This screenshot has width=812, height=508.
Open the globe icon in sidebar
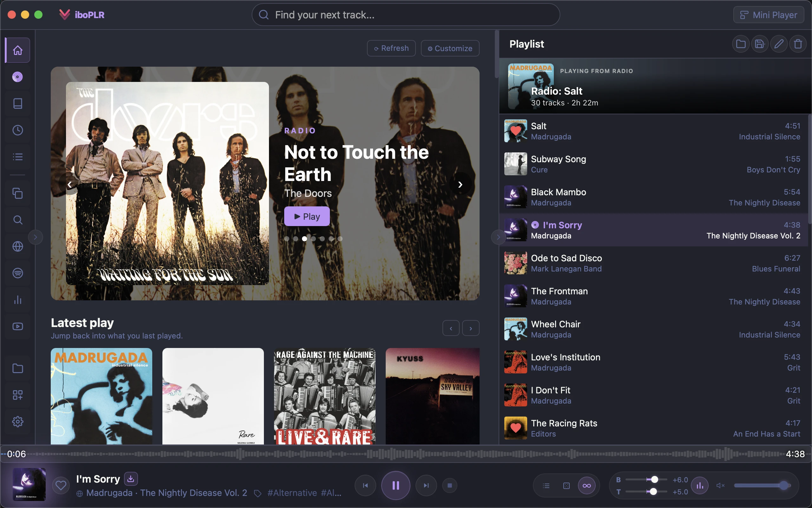[18, 246]
